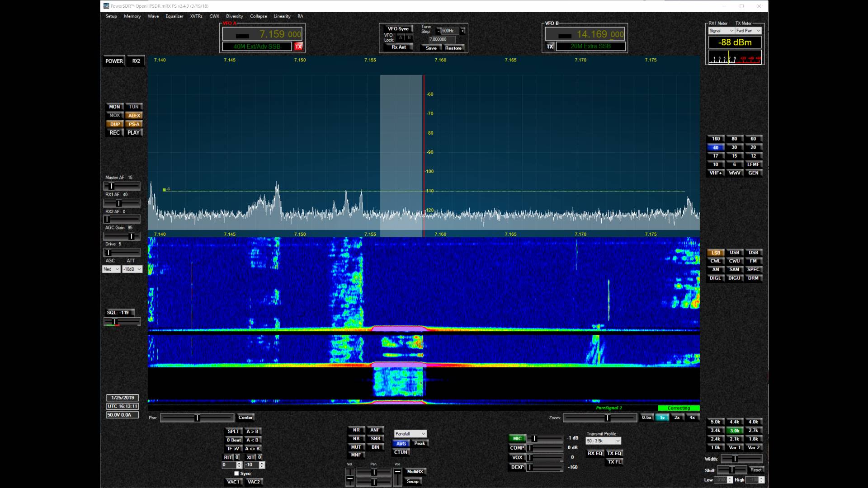Image resolution: width=868 pixels, height=488 pixels.
Task: Click the 7.000000 saved frequency field
Action: click(442, 39)
